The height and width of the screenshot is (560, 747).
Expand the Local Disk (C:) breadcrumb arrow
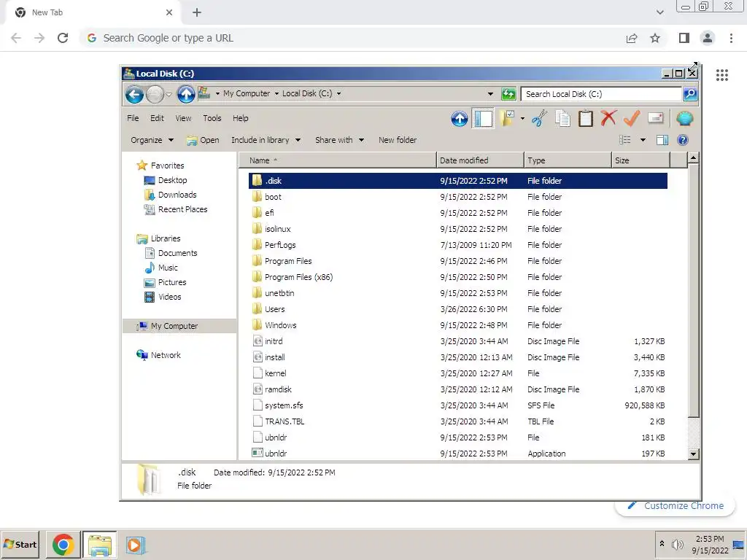[x=338, y=94]
